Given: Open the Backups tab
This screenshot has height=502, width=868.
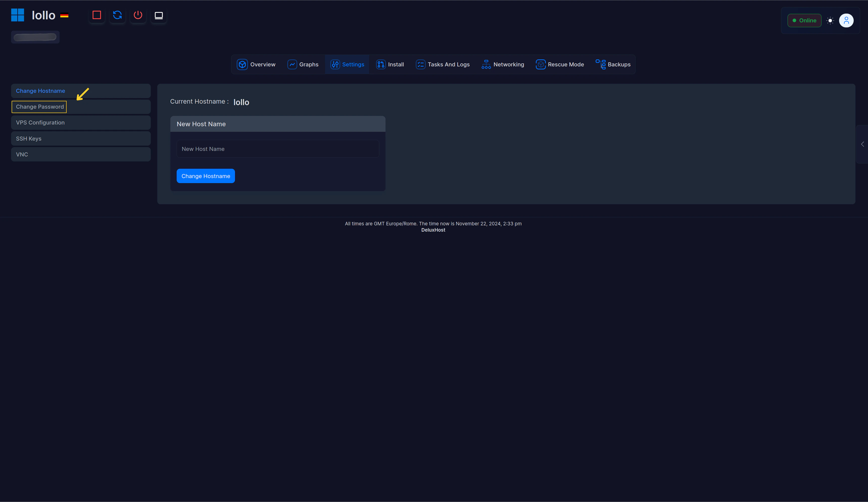Looking at the screenshot, I should click(x=613, y=64).
